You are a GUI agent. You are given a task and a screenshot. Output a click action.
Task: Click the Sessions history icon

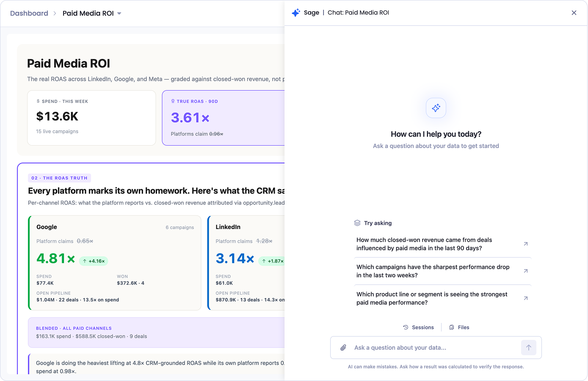406,327
